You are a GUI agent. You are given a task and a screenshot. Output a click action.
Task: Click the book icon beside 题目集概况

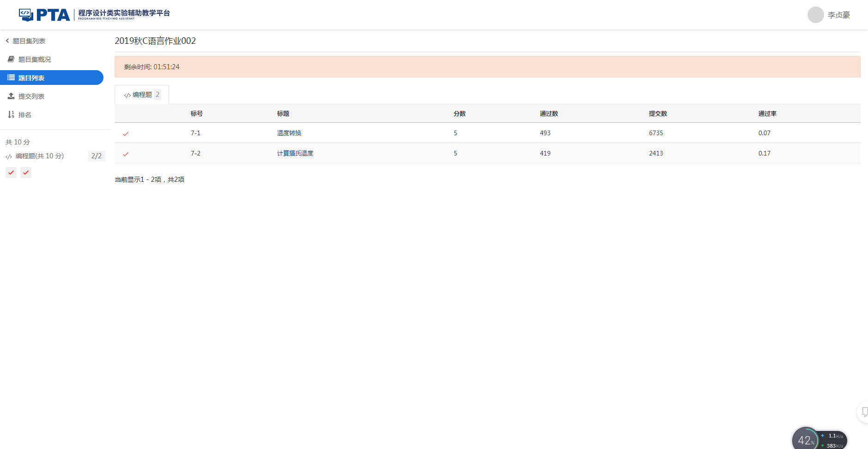tap(11, 59)
